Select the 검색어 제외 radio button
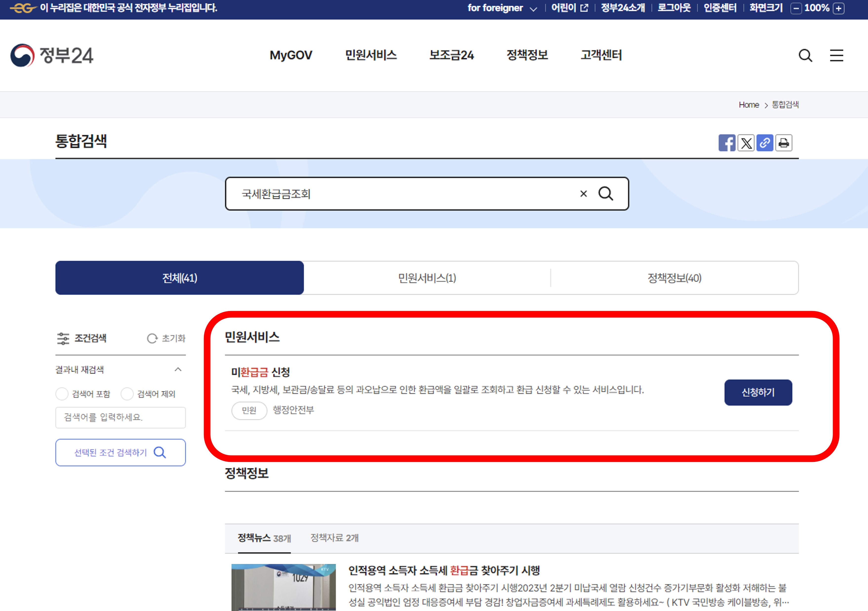The width and height of the screenshot is (868, 611). (127, 394)
